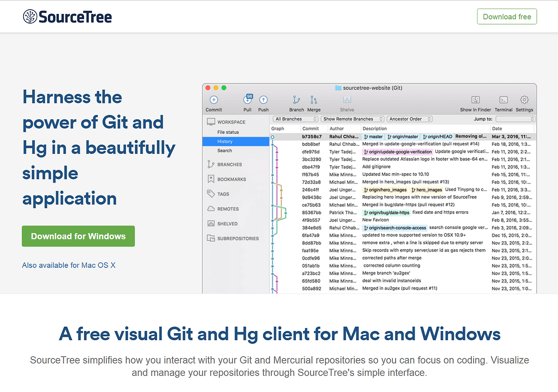
Task: Click the Subrepositories folder icon in sidebar
Action: (x=211, y=238)
